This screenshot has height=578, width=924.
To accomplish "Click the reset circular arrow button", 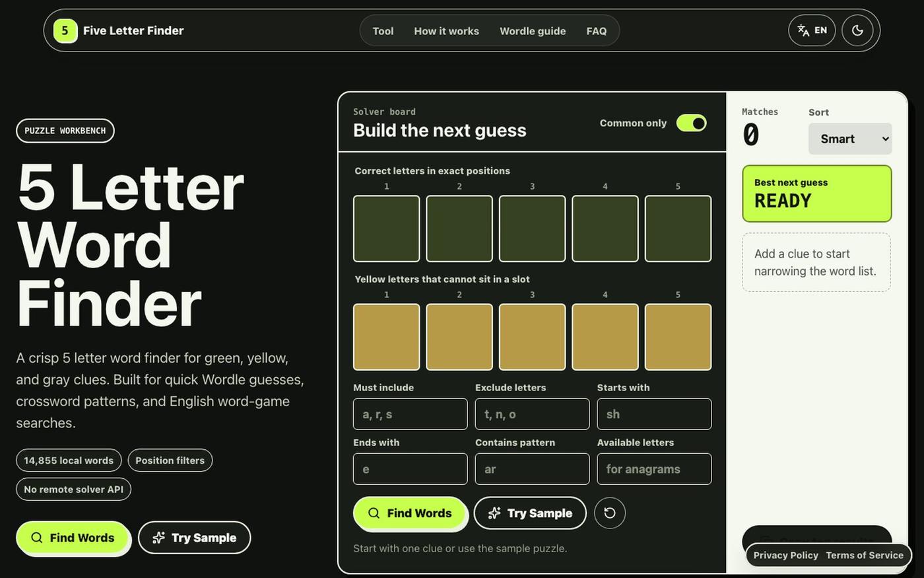I will click(x=610, y=513).
